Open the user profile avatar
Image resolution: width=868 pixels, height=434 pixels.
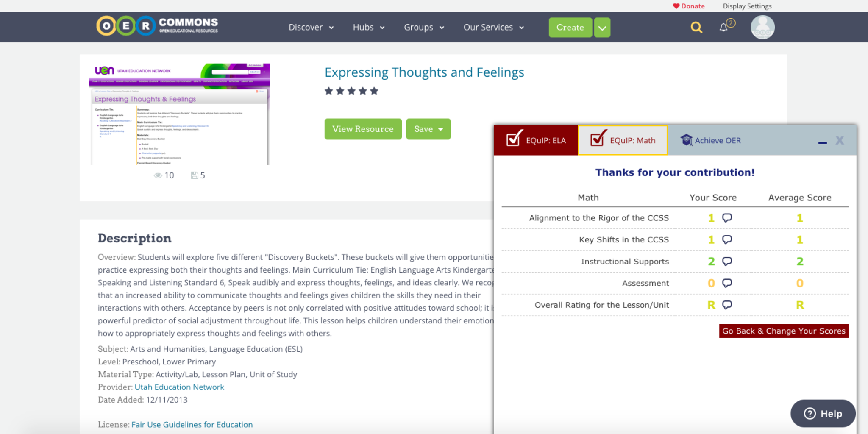(x=762, y=28)
